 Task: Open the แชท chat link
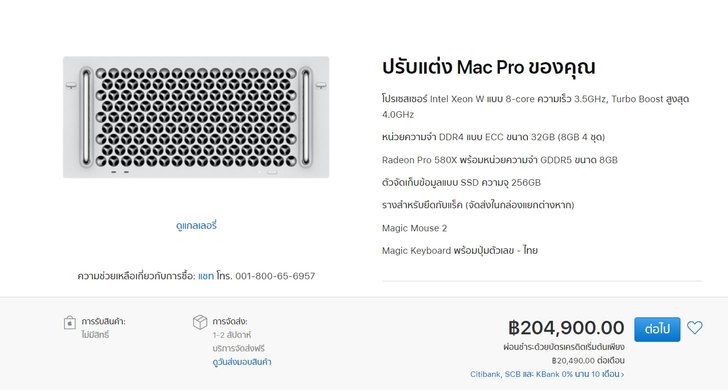click(206, 276)
